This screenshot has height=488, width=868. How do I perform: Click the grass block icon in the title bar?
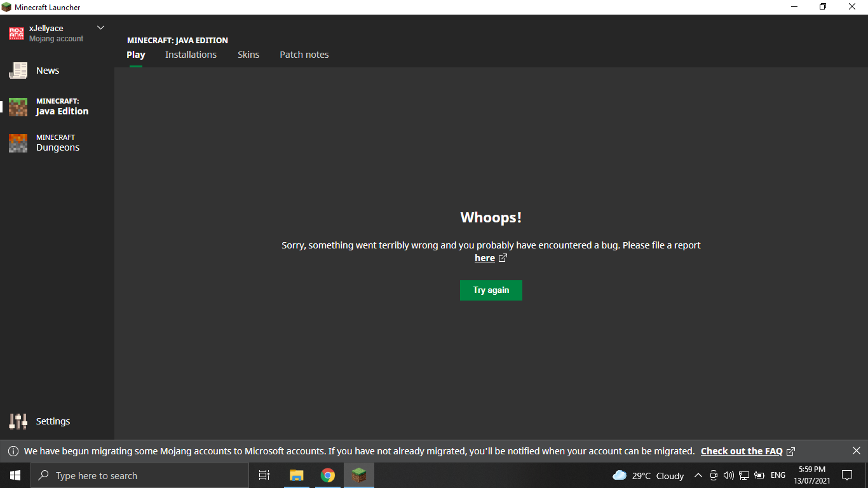point(6,7)
